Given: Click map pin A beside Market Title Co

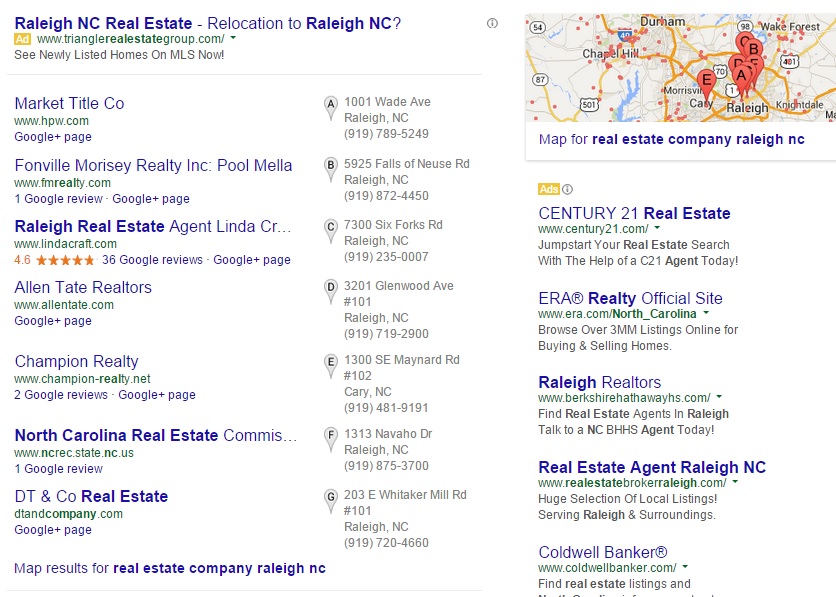Looking at the screenshot, I should tap(331, 107).
